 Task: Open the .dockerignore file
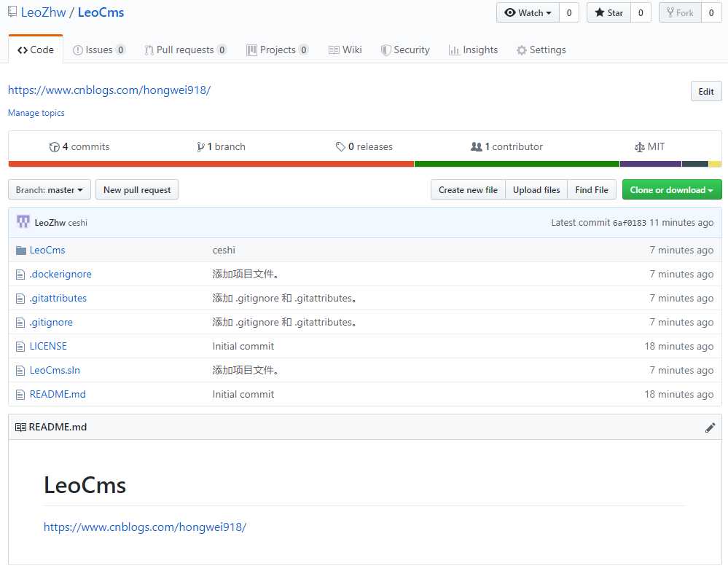click(60, 275)
